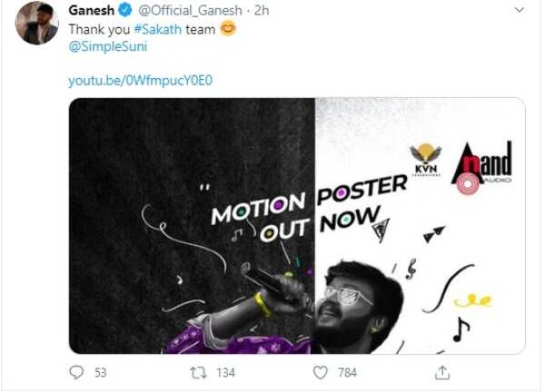
Task: Click the Ganesh display name
Action: (x=90, y=10)
